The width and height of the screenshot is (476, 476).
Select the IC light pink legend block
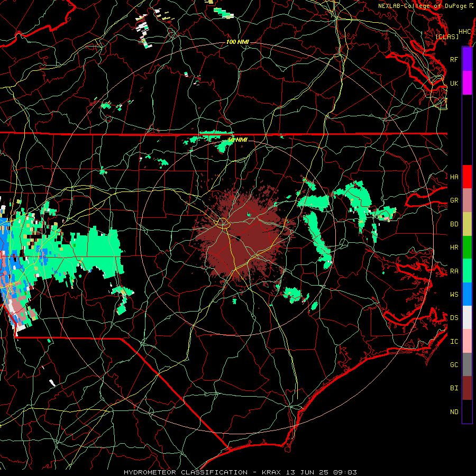[467, 341]
